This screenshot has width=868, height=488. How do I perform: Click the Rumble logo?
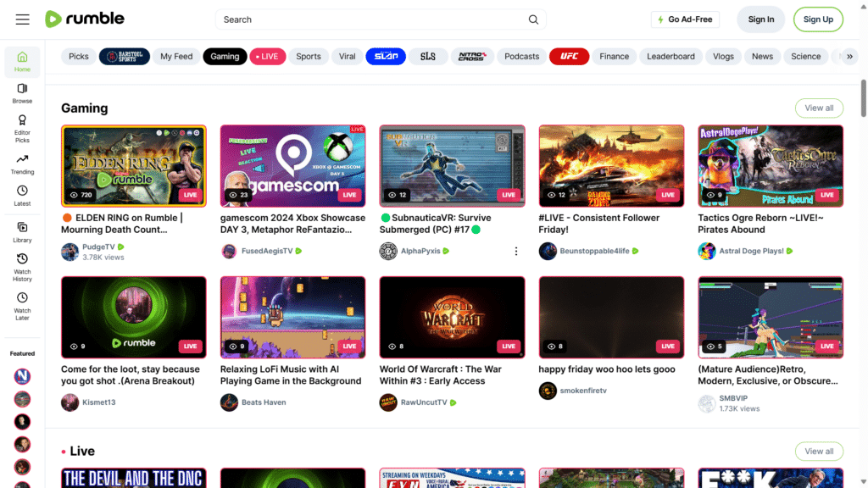(85, 19)
